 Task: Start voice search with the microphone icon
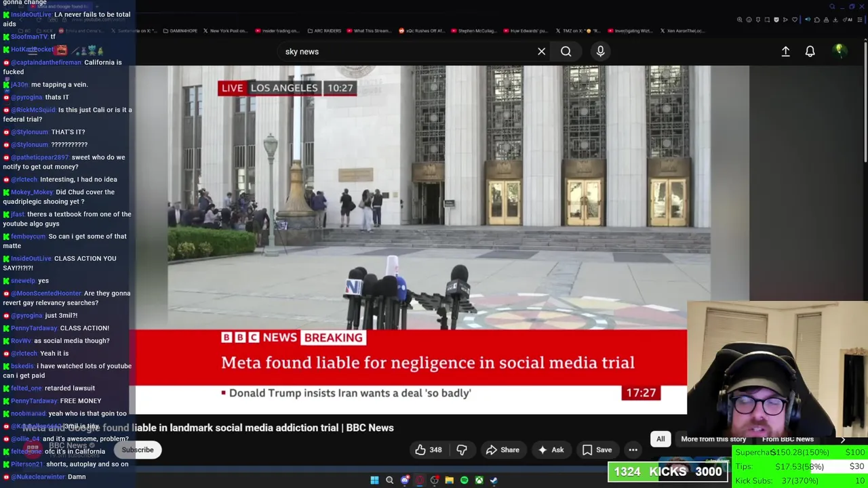[600, 52]
